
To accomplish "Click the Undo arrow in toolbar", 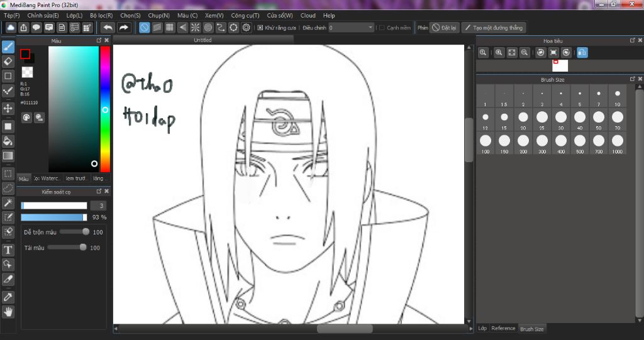I will (x=108, y=28).
